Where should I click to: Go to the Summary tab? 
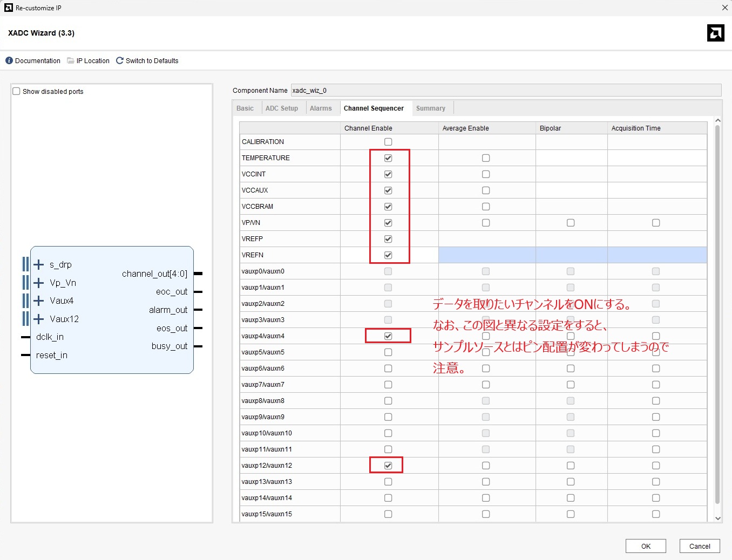click(x=430, y=108)
